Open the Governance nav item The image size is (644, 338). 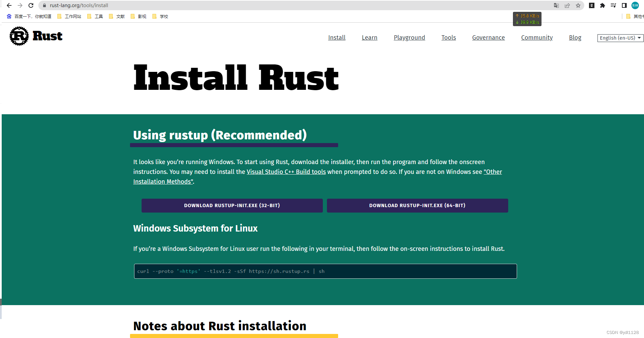488,38
